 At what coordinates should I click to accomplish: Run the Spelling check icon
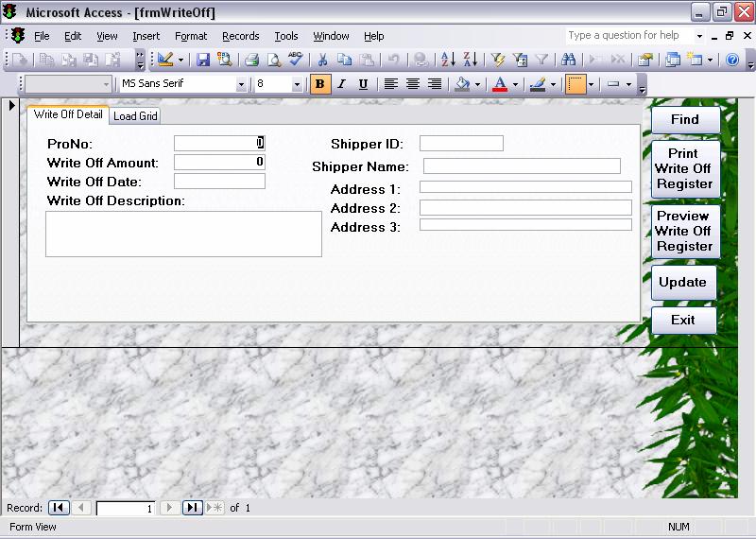pyautogui.click(x=296, y=60)
